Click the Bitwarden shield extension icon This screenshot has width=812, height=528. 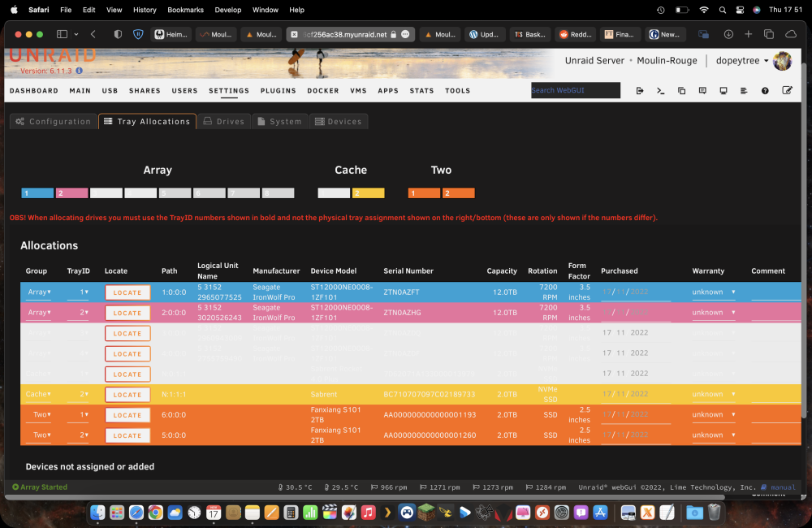pos(138,34)
